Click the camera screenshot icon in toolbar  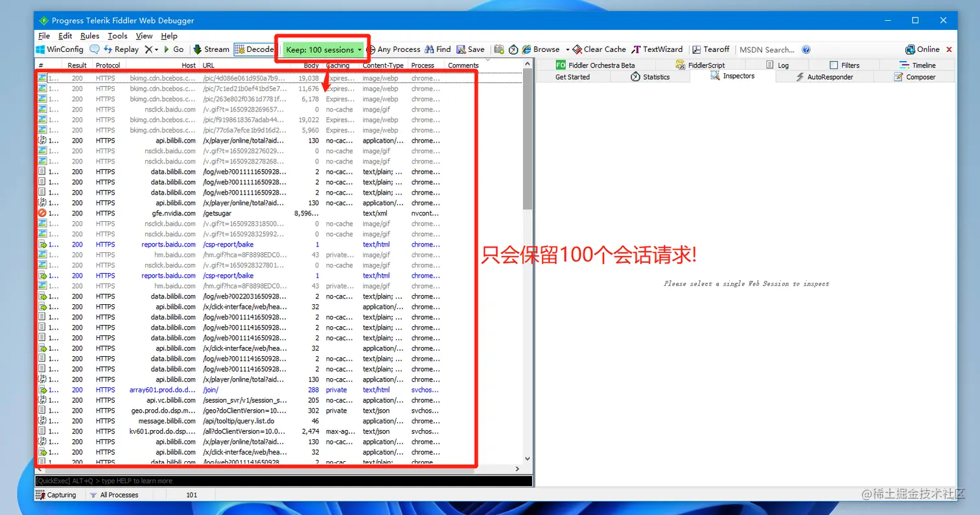click(x=499, y=49)
